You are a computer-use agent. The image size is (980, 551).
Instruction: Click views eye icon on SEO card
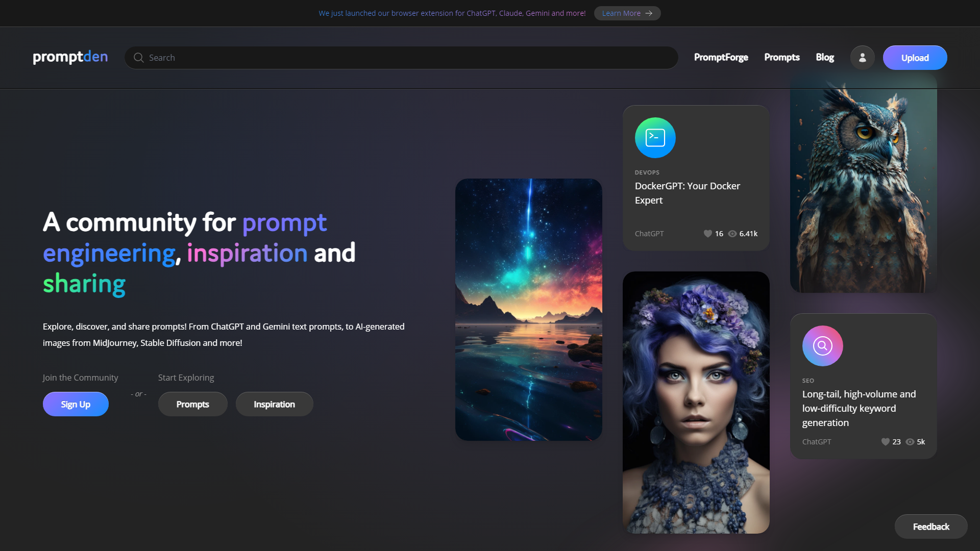[x=910, y=442]
